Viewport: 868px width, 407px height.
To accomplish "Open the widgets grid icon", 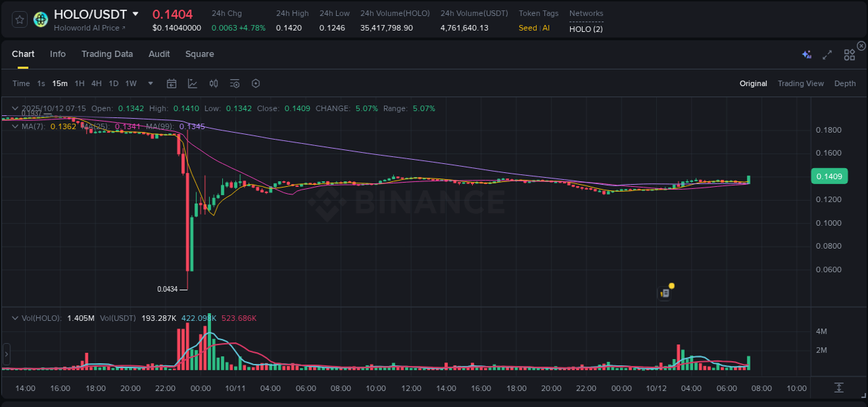I will click(x=849, y=54).
